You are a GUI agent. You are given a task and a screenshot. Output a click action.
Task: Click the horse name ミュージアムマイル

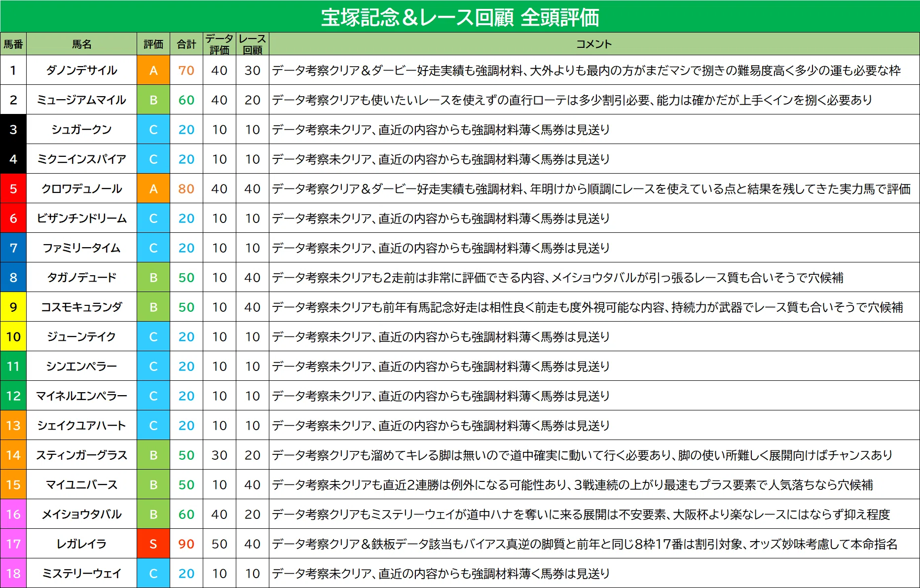[x=81, y=100]
